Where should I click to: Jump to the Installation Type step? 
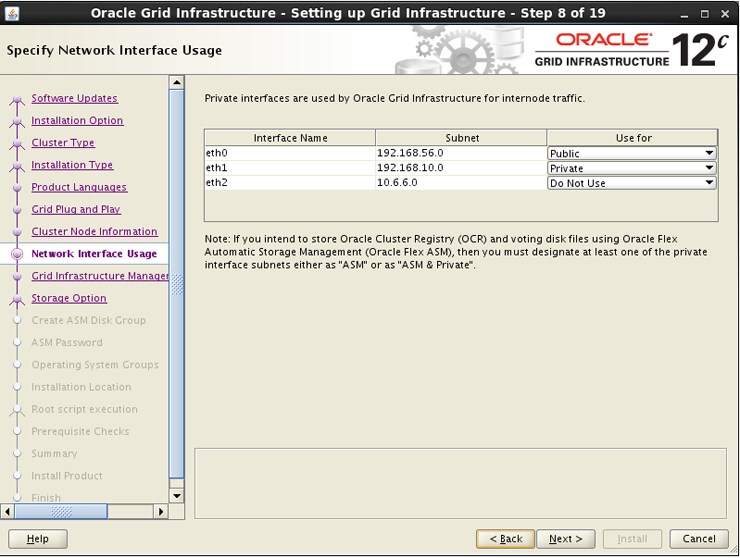click(72, 165)
